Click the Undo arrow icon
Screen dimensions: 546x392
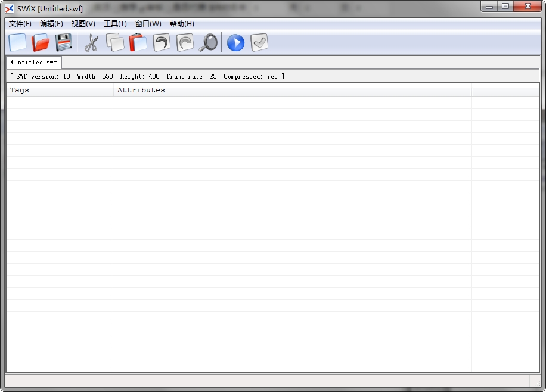[161, 42]
